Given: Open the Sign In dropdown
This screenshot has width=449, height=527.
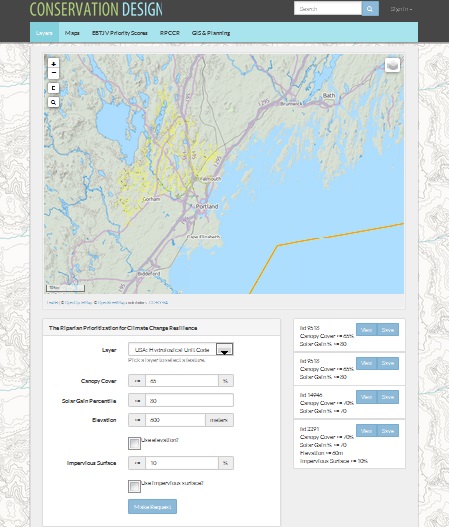Looking at the screenshot, I should pos(401,9).
